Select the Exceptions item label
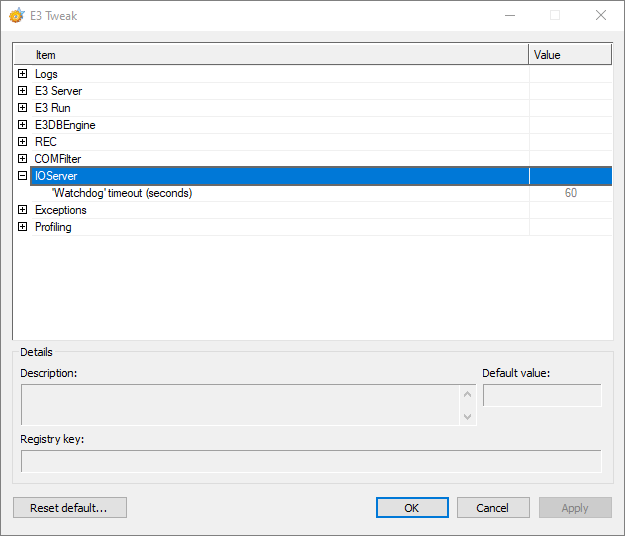Viewport: 625px width, 536px height. (x=61, y=210)
